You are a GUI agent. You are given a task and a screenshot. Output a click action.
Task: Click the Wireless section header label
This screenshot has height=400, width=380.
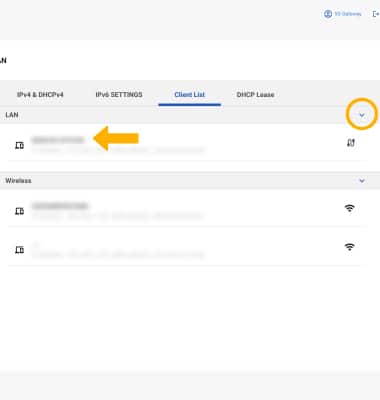coord(18,181)
